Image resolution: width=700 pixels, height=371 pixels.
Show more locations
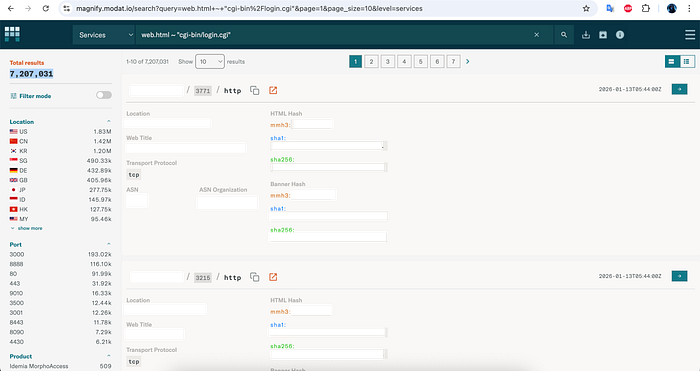coord(26,228)
